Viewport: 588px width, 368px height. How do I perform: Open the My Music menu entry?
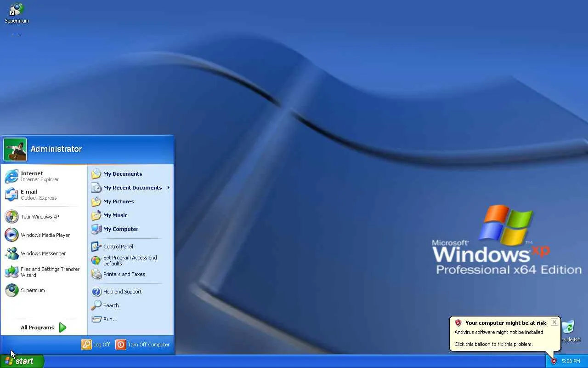pos(115,215)
